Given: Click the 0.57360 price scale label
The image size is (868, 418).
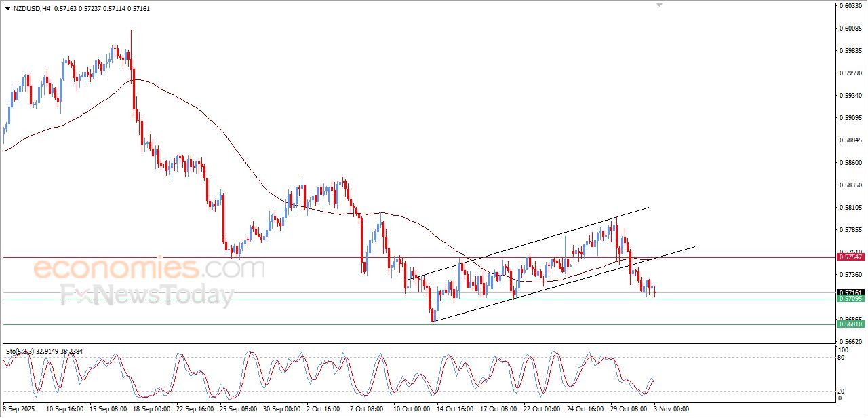Looking at the screenshot, I should point(850,275).
